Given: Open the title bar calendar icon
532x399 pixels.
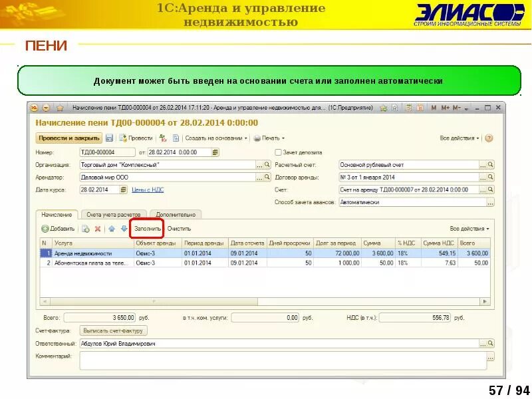Looking at the screenshot, I should pos(420,108).
